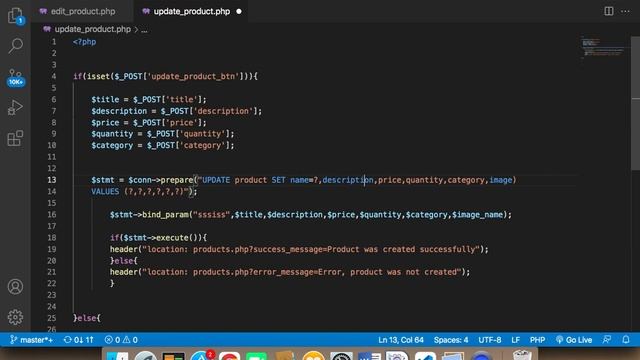Click the minimap code overview

(603, 48)
